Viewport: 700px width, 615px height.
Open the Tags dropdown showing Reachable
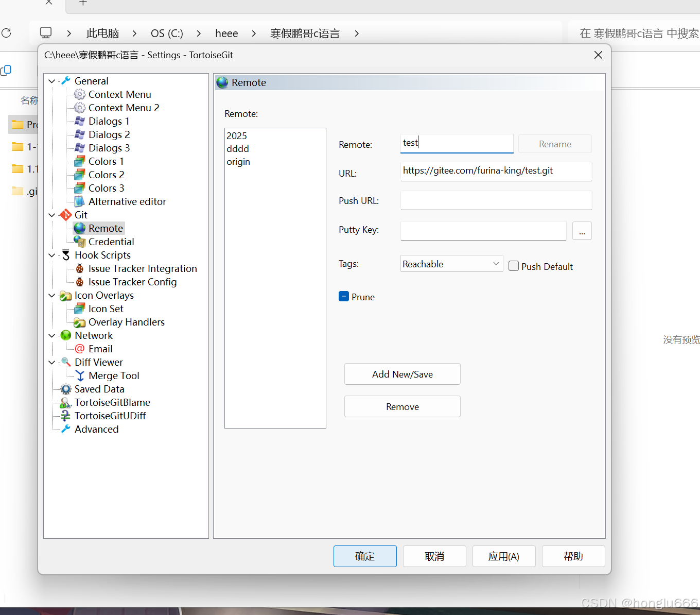point(451,264)
